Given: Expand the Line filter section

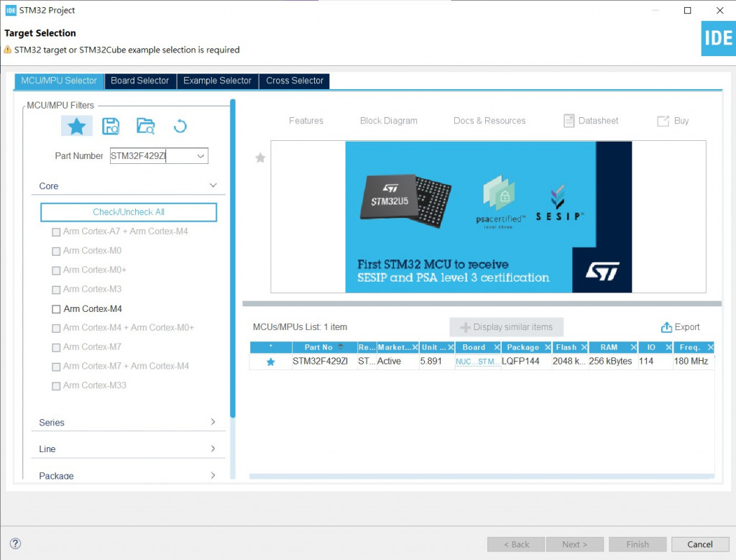Looking at the screenshot, I should pyautogui.click(x=213, y=449).
